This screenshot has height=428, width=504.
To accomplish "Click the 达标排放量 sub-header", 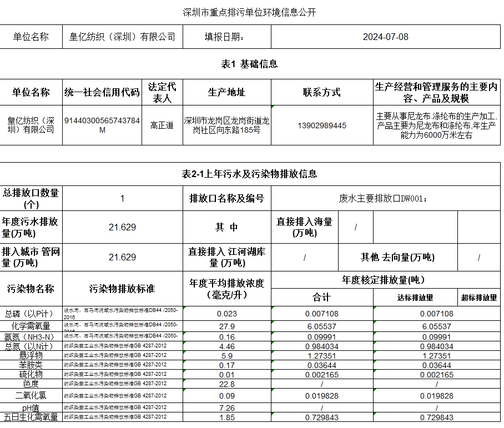I will pyautogui.click(x=415, y=298).
